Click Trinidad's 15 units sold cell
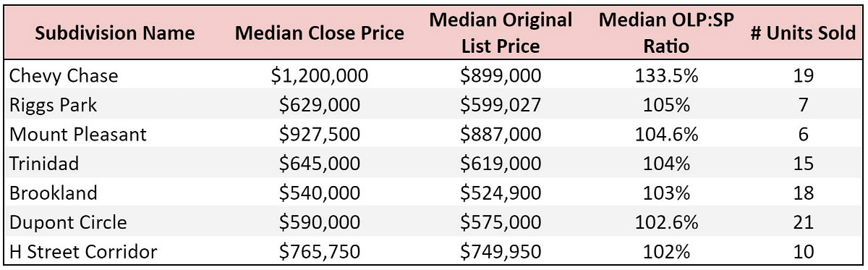This screenshot has width=868, height=270. click(804, 164)
